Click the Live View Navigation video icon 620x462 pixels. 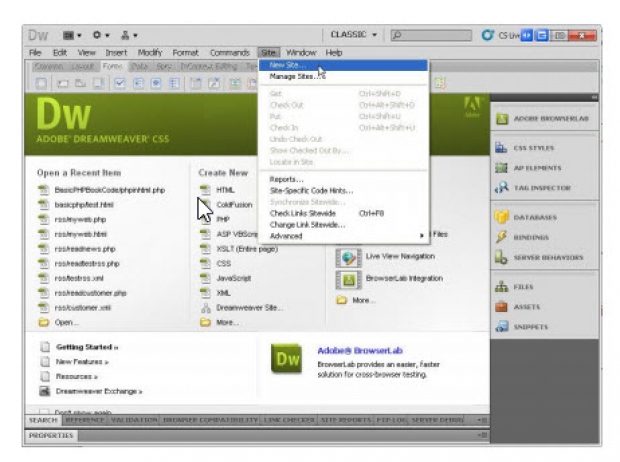click(348, 257)
